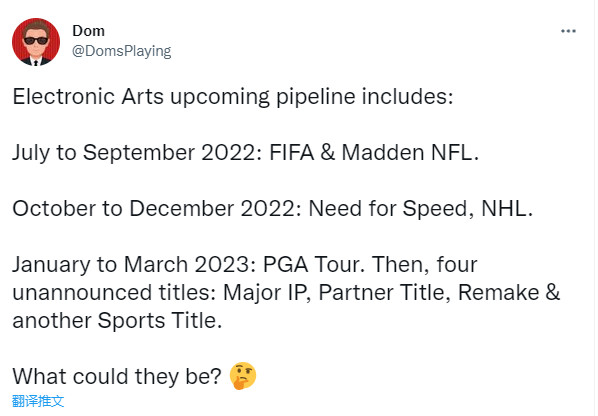Click the display name Dom
This screenshot has height=416, width=598.
pyautogui.click(x=88, y=31)
